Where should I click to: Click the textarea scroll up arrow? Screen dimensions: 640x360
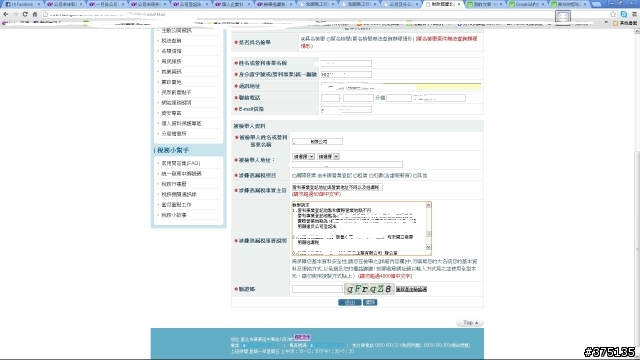[428, 205]
